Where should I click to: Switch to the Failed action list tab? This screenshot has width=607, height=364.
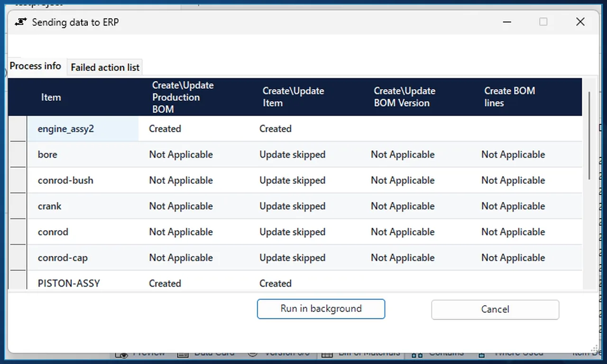pos(105,67)
